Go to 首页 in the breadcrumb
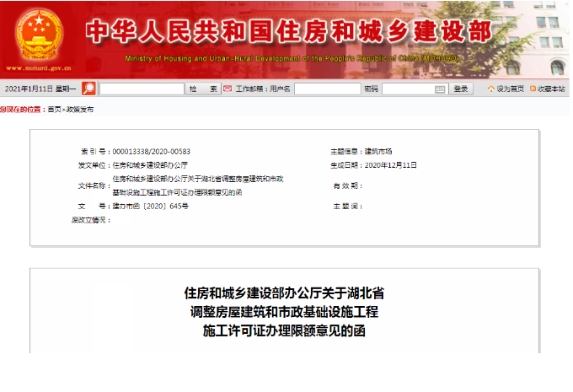This screenshot has width=573, height=392. tap(54, 110)
